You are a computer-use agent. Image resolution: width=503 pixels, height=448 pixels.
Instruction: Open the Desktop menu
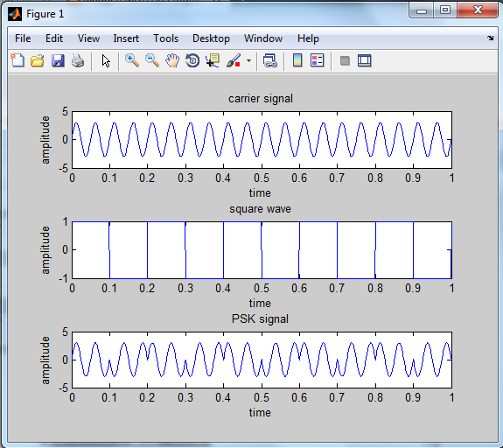coord(211,38)
